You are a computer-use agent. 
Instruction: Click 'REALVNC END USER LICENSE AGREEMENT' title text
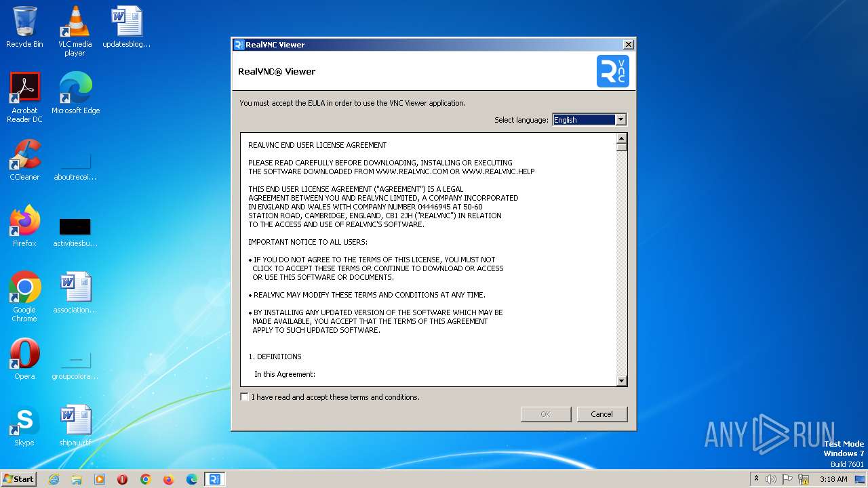pyautogui.click(x=317, y=145)
